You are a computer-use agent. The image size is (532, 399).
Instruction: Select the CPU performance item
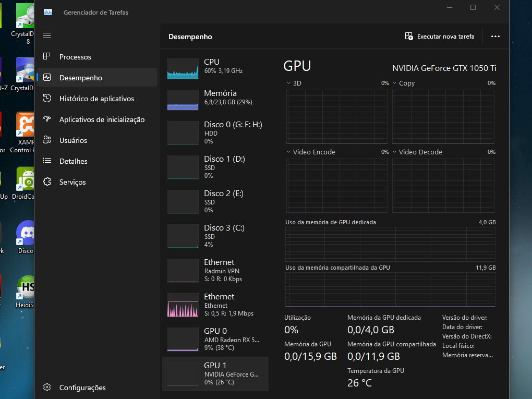(x=215, y=68)
